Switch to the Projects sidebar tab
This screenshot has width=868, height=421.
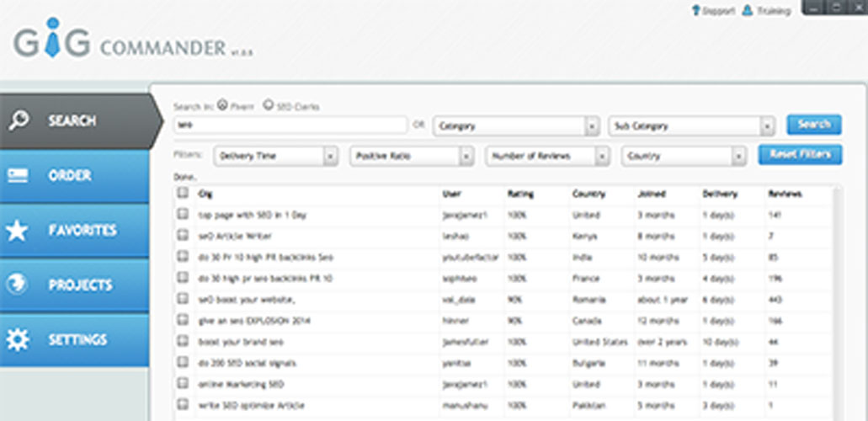coord(74,285)
